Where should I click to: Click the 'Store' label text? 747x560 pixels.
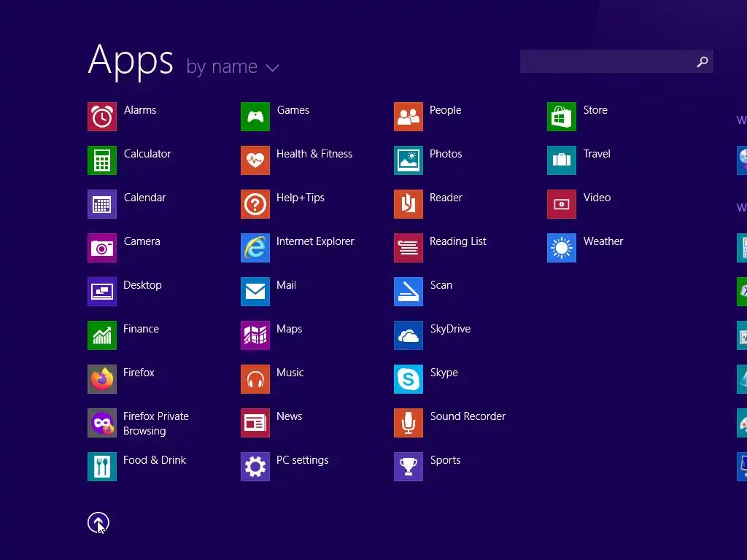click(595, 110)
